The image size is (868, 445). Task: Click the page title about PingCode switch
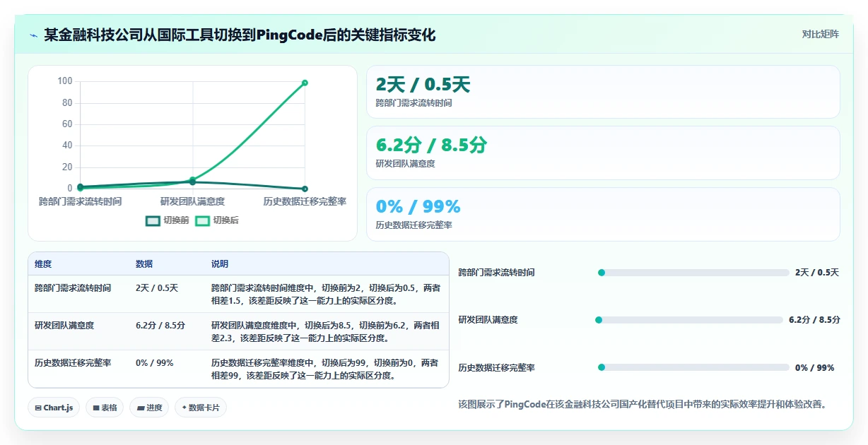(x=240, y=35)
